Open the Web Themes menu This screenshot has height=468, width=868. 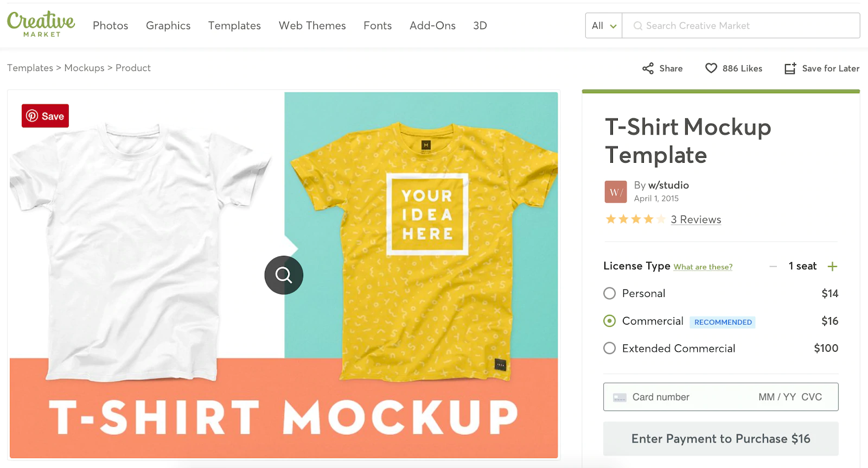[x=312, y=26]
